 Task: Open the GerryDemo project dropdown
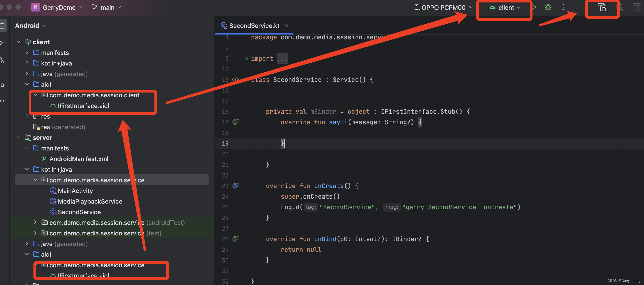(62, 8)
